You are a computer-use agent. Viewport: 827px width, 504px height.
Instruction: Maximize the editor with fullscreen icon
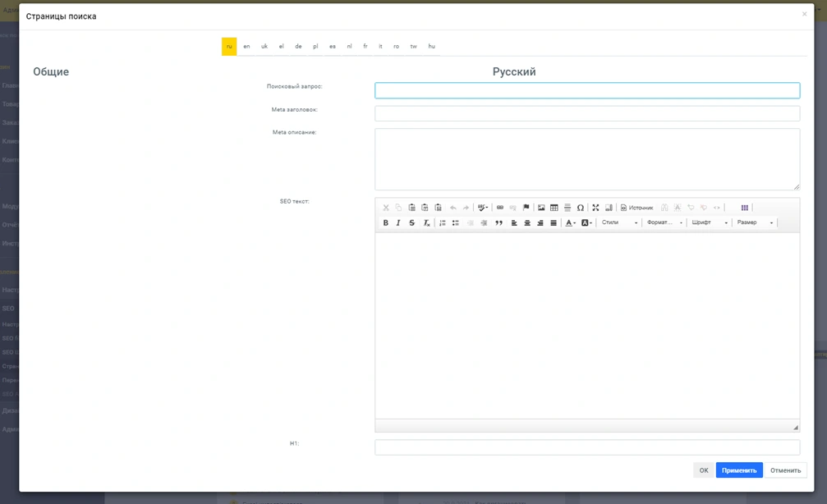pos(596,208)
